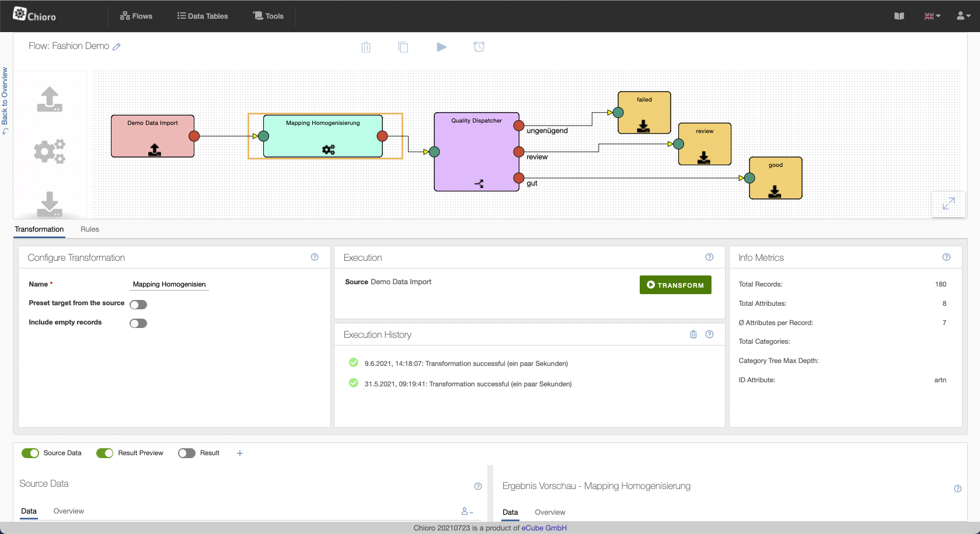Viewport: 980px width, 534px height.
Task: Click the delete flow trash icon
Action: [366, 47]
